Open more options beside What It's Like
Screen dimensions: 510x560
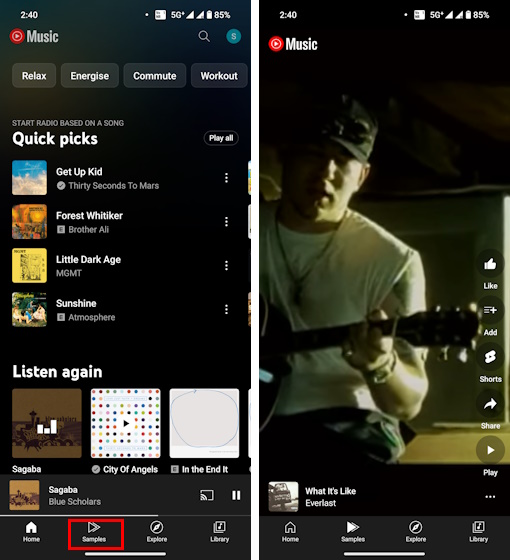490,497
